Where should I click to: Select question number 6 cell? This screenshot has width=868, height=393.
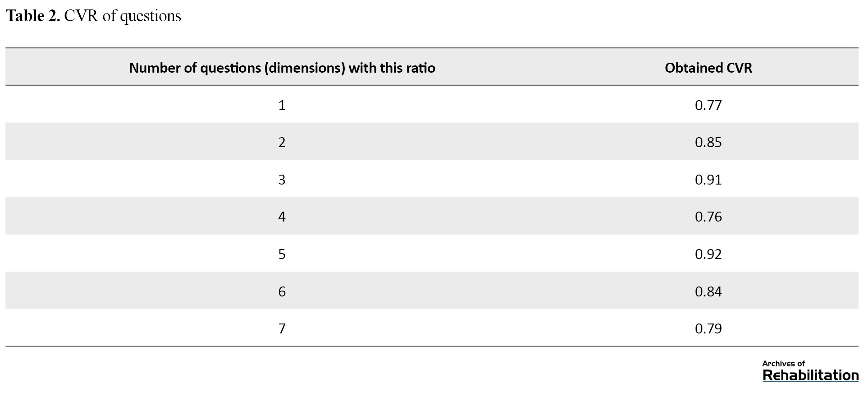click(282, 291)
